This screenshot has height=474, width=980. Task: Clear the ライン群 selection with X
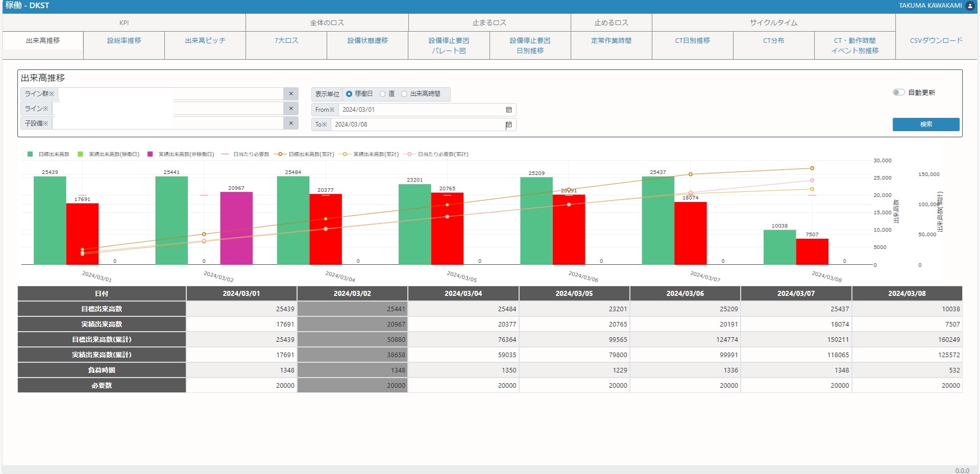pos(291,94)
